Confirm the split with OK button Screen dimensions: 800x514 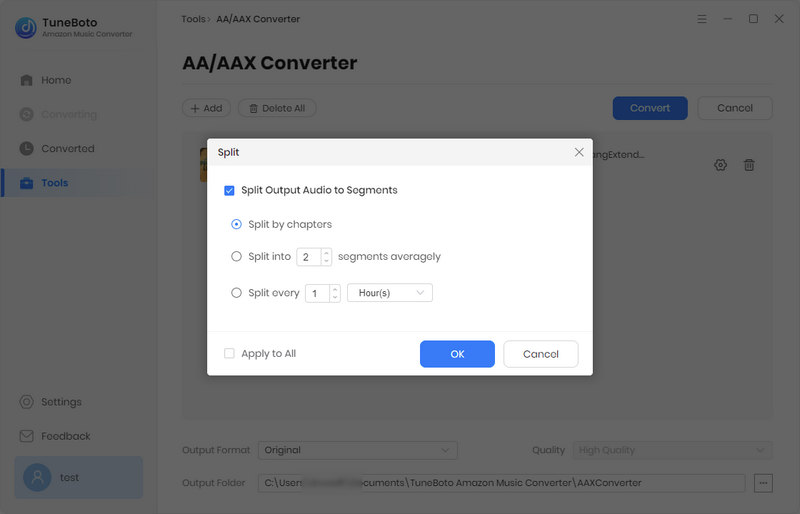click(x=457, y=354)
